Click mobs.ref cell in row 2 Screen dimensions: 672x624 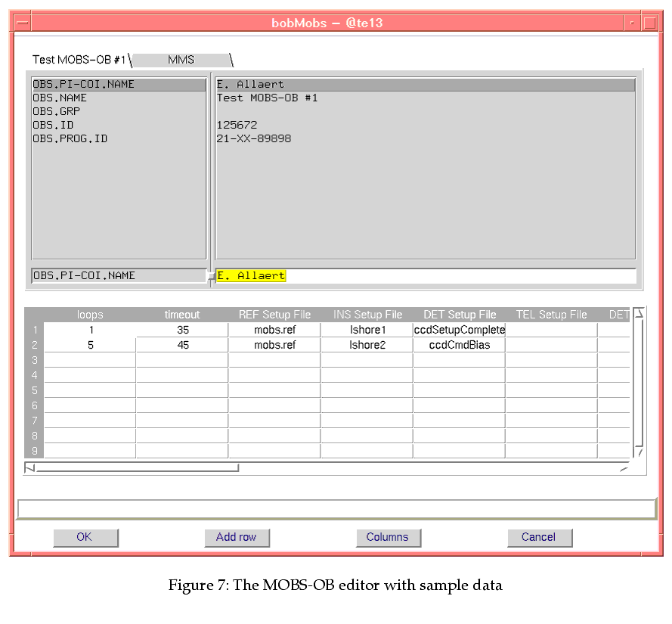[274, 345]
